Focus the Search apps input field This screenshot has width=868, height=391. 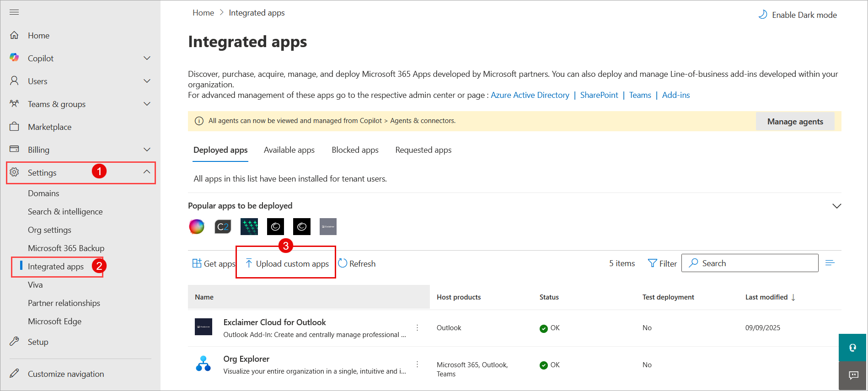pos(750,263)
